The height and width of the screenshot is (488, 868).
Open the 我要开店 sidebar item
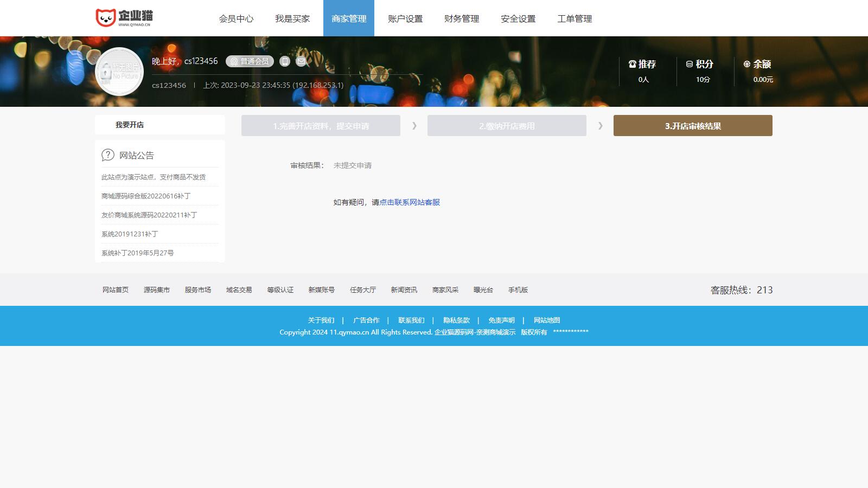pyautogui.click(x=130, y=125)
